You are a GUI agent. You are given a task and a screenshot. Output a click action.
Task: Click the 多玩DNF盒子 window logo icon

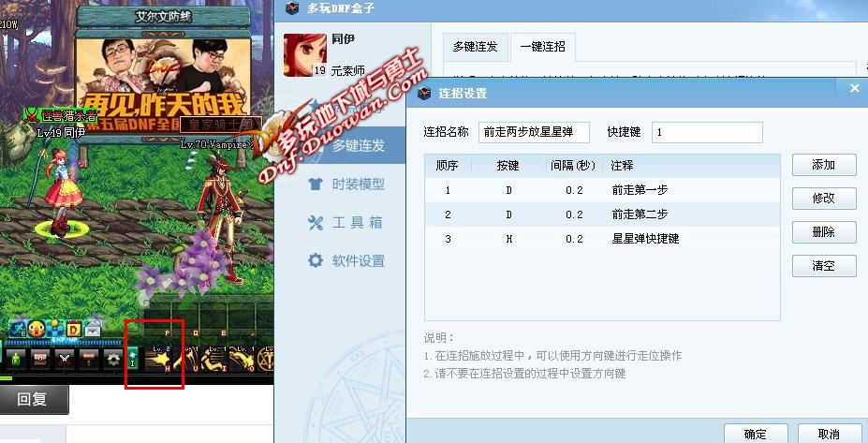pos(292,8)
